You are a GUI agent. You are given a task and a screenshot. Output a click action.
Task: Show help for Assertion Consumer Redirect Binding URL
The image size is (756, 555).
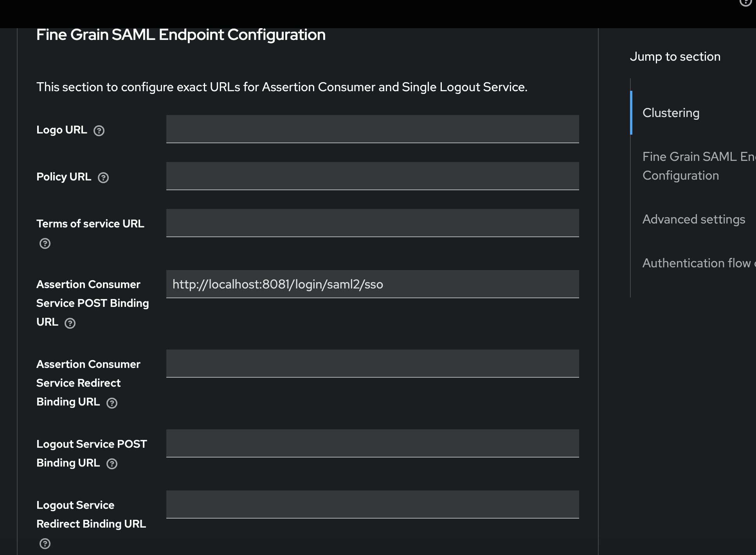(112, 403)
